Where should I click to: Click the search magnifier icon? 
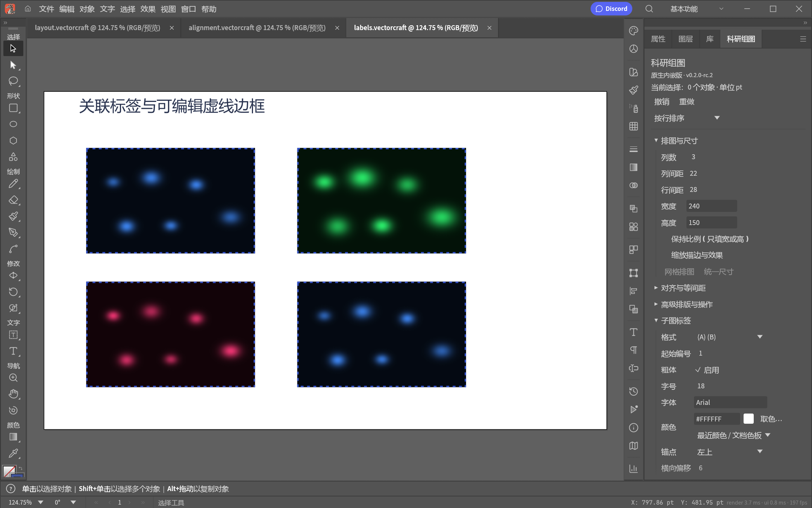click(649, 9)
